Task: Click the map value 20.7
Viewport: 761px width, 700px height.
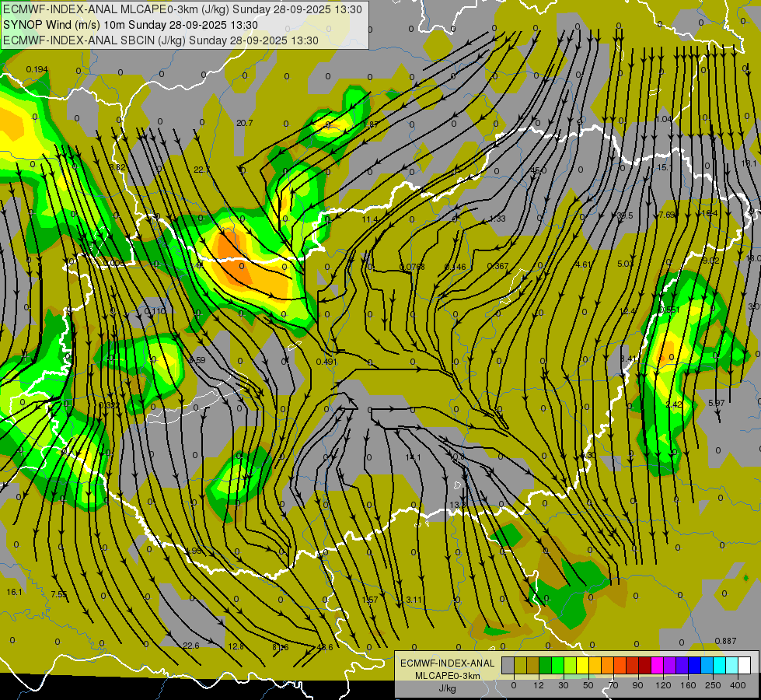Action: tap(245, 123)
